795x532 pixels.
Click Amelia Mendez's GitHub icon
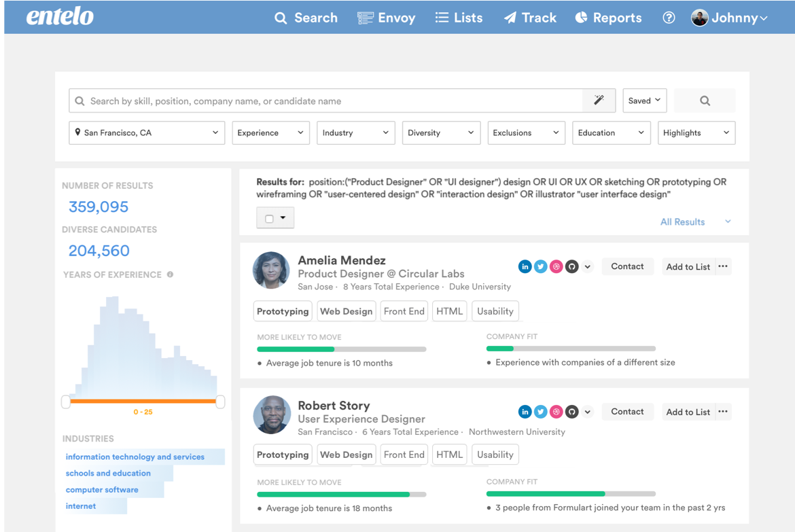[x=572, y=267]
